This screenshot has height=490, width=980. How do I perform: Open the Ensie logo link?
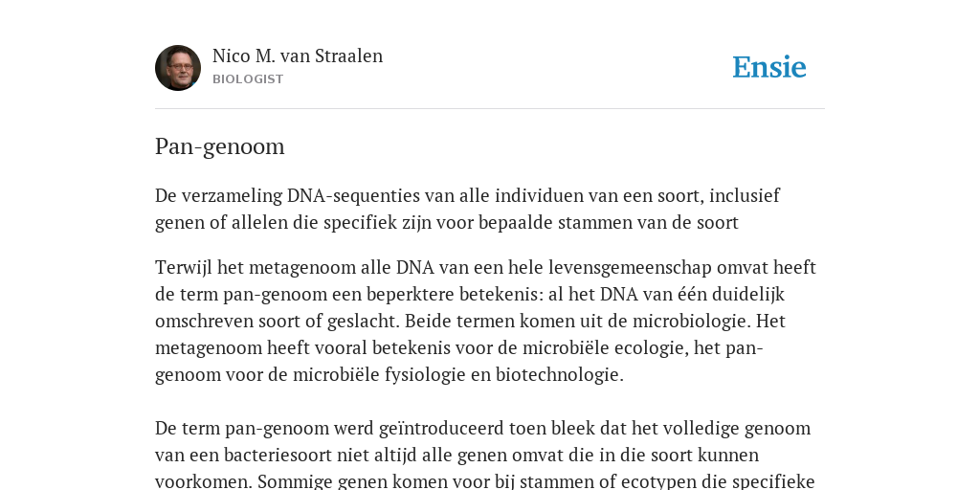tap(769, 68)
